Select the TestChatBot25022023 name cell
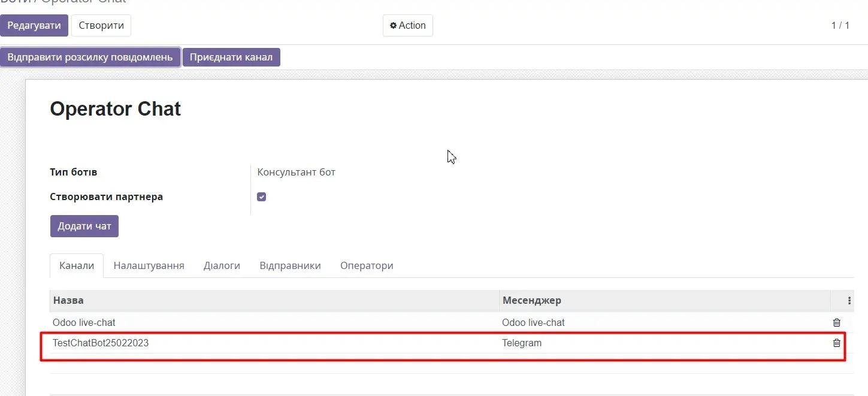 point(274,343)
